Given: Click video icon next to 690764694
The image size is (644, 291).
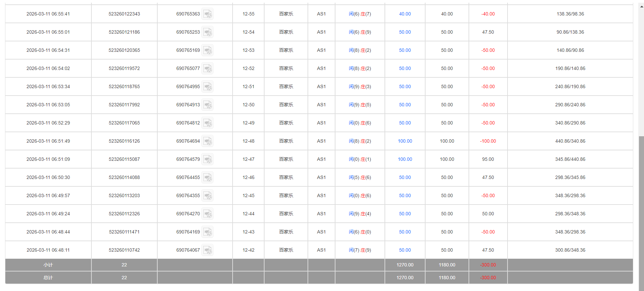Looking at the screenshot, I should (x=207, y=141).
